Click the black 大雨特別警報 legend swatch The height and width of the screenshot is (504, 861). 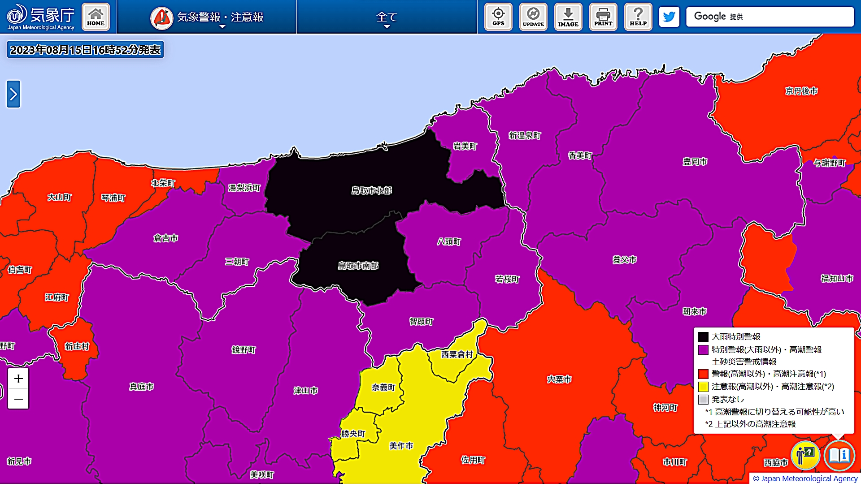click(x=703, y=337)
